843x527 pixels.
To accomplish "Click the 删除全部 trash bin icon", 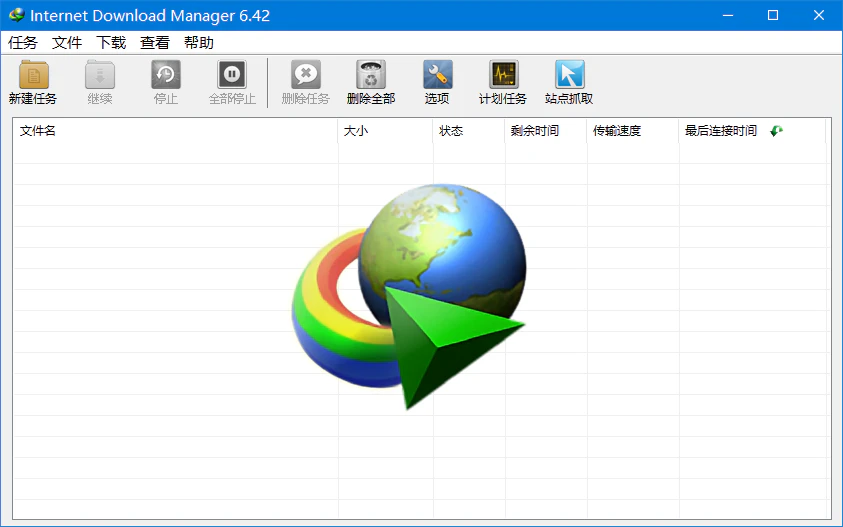I will [371, 75].
